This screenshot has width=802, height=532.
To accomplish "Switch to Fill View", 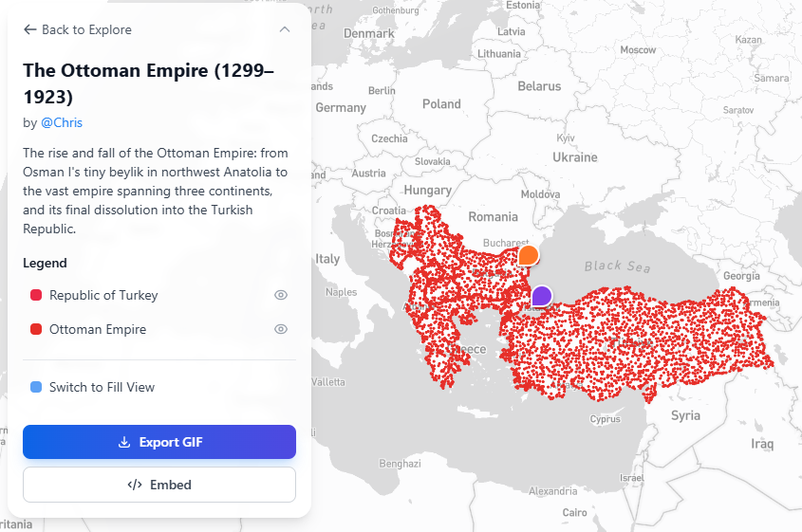I will [x=93, y=387].
